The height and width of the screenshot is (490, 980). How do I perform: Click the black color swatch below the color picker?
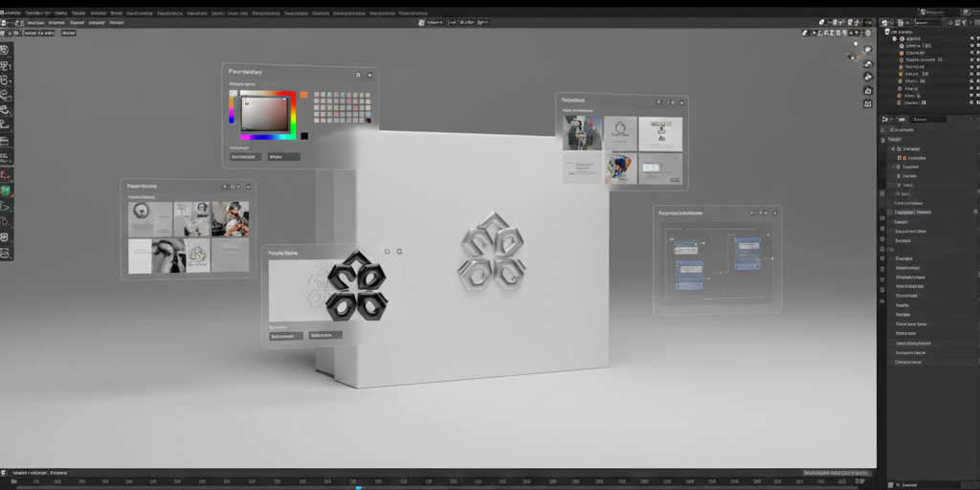click(x=304, y=136)
